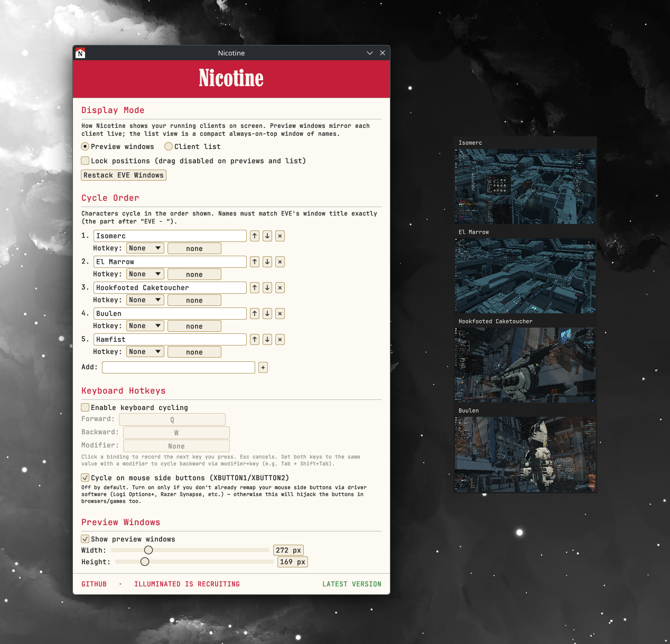Open El Marrow hotkey modifier dropdown
This screenshot has height=644, width=670.
click(145, 274)
